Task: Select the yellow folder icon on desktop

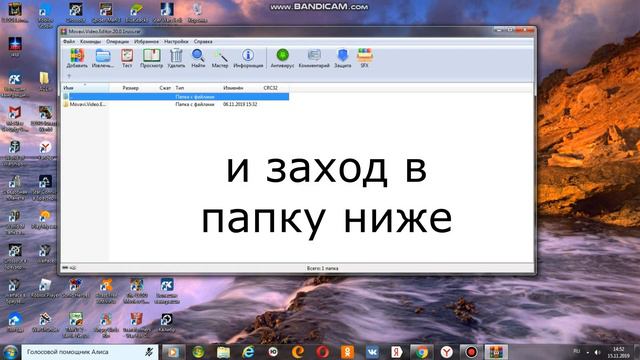Action: (x=44, y=78)
